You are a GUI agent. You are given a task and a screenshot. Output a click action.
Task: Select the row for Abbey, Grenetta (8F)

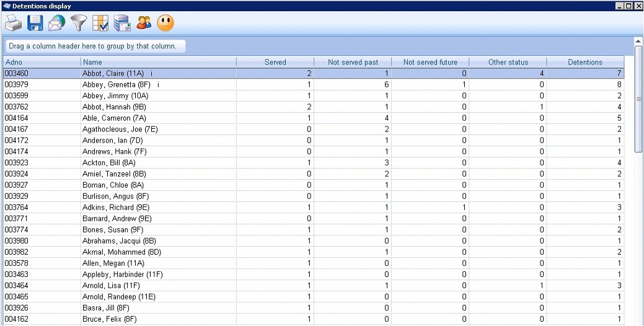(314, 84)
